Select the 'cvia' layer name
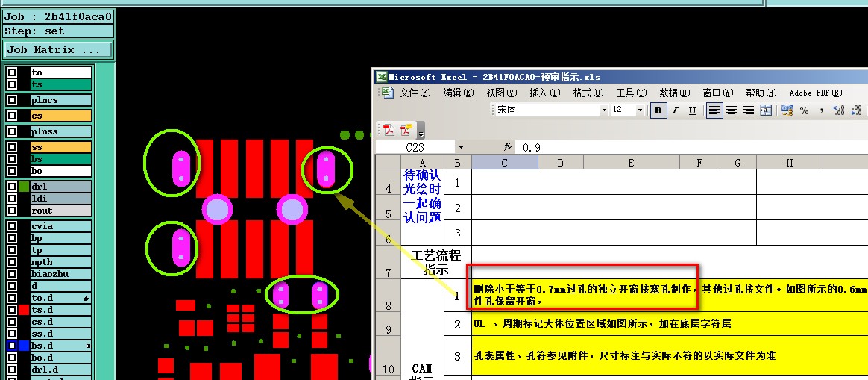This screenshot has height=380, width=868. coord(61,226)
